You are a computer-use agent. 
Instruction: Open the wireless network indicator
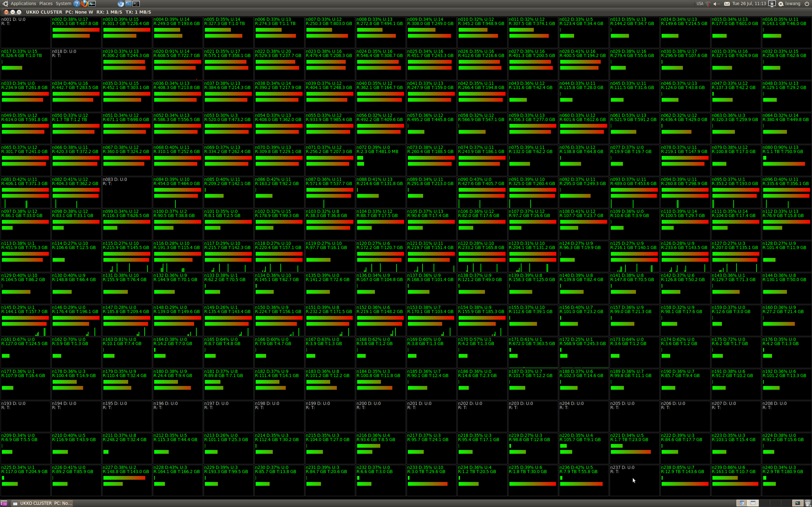click(708, 4)
